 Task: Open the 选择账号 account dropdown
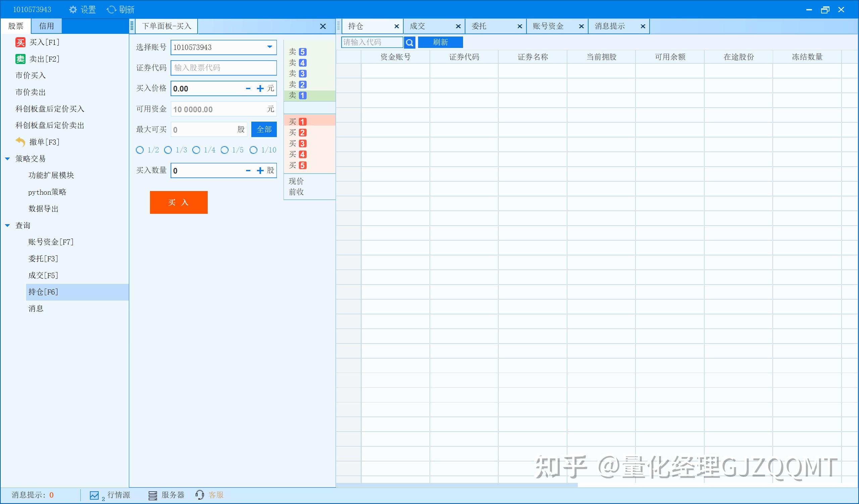(x=269, y=47)
